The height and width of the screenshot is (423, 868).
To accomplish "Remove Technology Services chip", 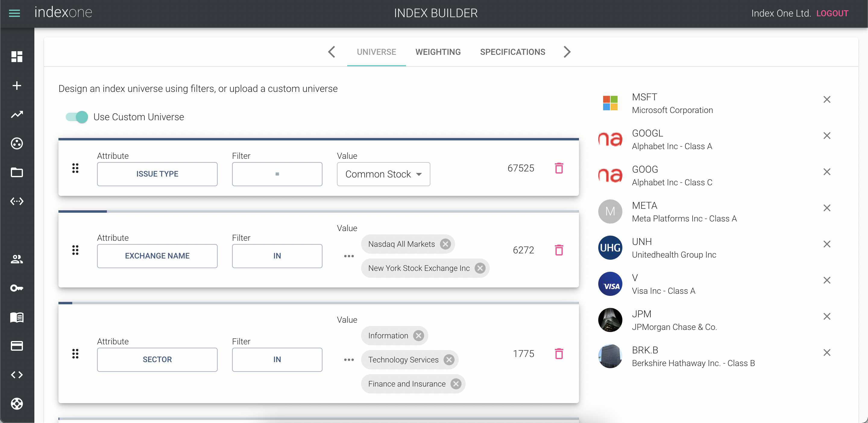I will 449,360.
